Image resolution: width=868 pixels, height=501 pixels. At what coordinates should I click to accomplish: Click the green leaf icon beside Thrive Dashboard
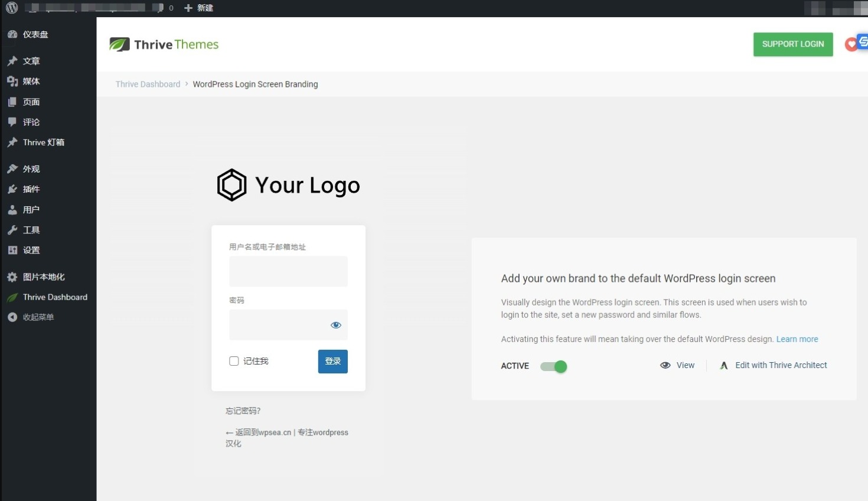coord(12,298)
